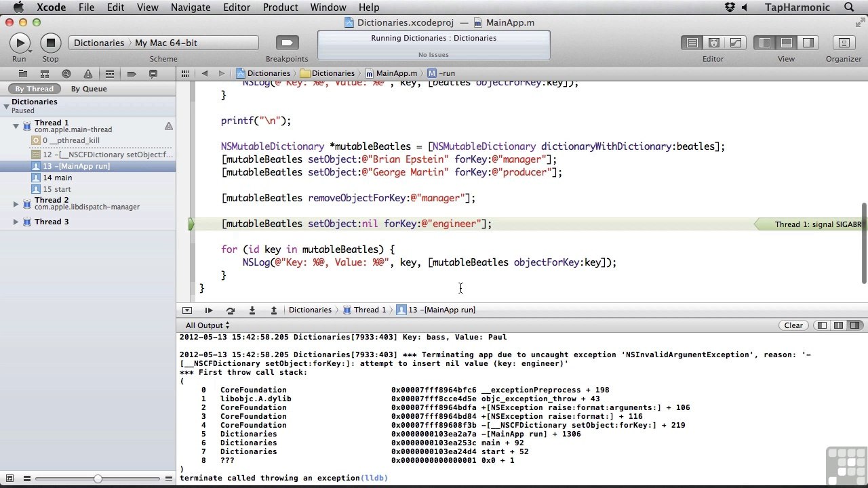Click Continue program execution in debug bar
The image size is (868, 488).
point(209,310)
